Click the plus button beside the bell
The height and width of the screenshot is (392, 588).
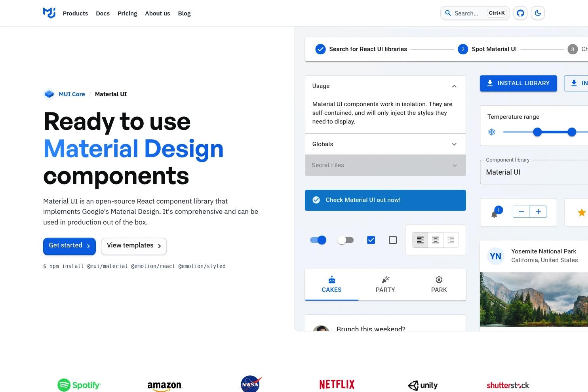538,212
